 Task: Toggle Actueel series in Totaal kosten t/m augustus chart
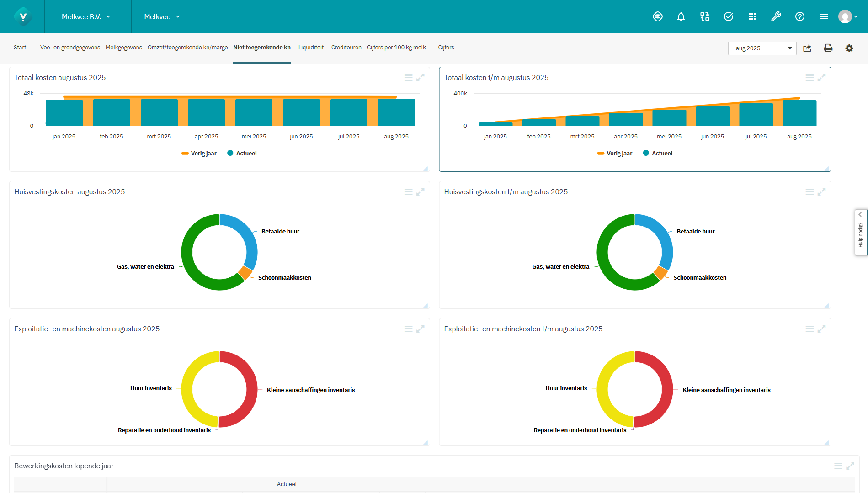click(658, 154)
